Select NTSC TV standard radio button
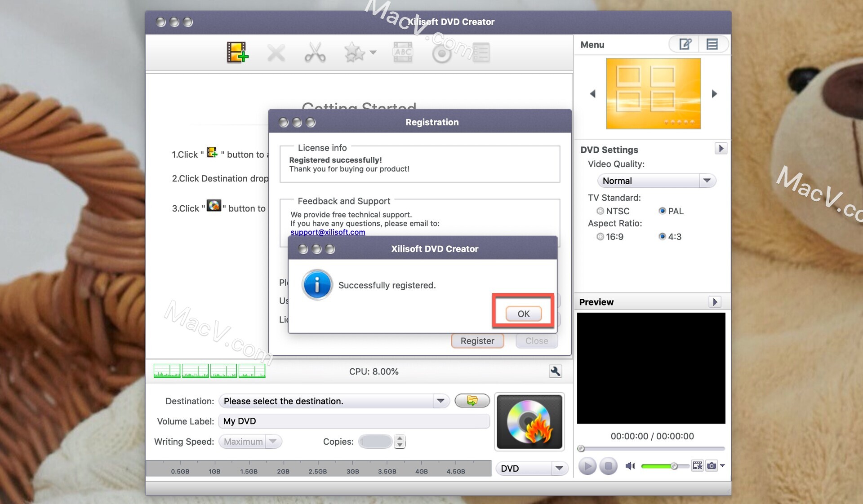Screen dimensions: 863x504 point(600,211)
